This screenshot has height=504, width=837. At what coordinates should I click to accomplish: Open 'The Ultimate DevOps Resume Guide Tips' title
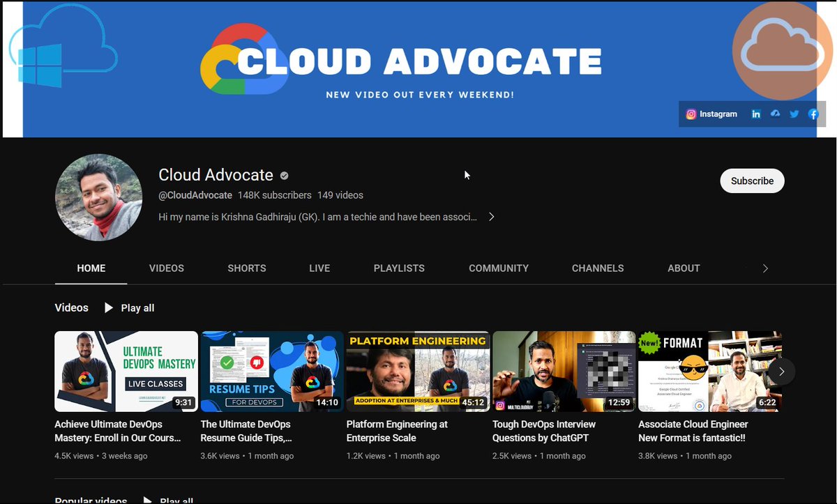(x=247, y=431)
